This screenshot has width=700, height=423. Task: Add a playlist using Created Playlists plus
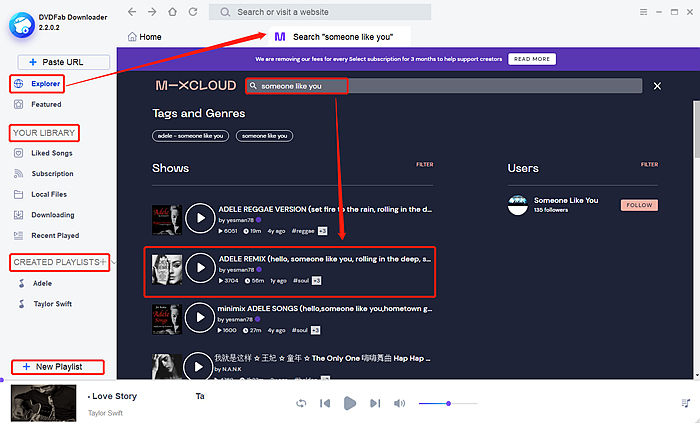coord(103,262)
